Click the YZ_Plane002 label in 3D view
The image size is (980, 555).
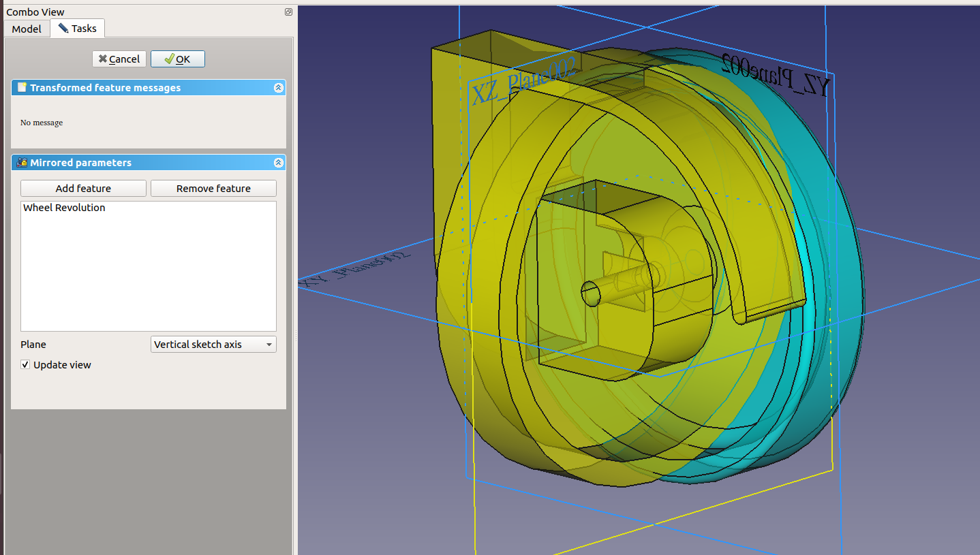pos(776,76)
